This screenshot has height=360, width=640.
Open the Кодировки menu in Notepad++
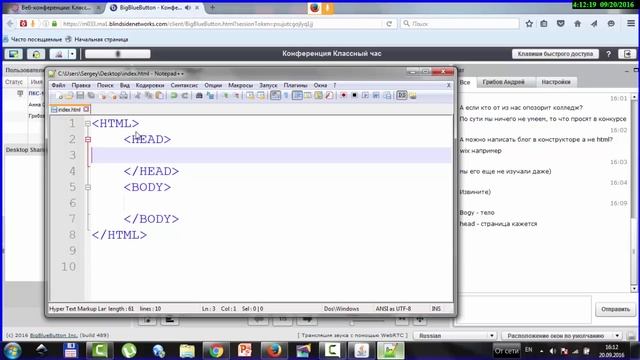(150, 85)
